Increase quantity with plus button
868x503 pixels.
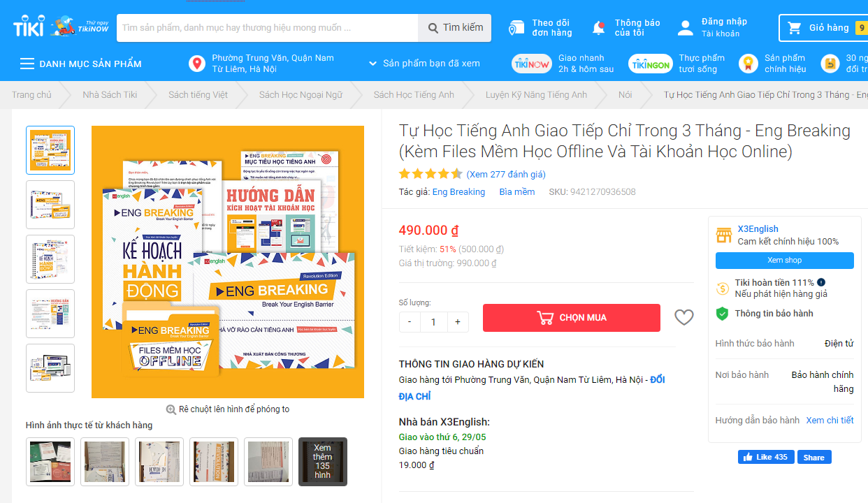458,322
